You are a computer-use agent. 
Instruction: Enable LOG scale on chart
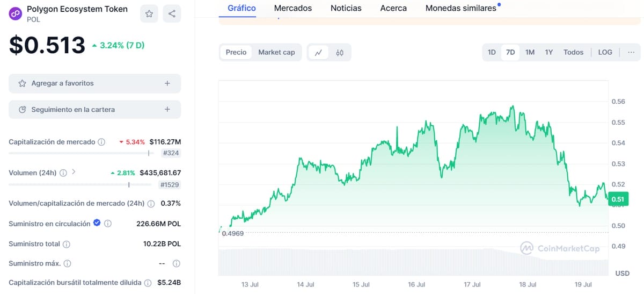605,52
